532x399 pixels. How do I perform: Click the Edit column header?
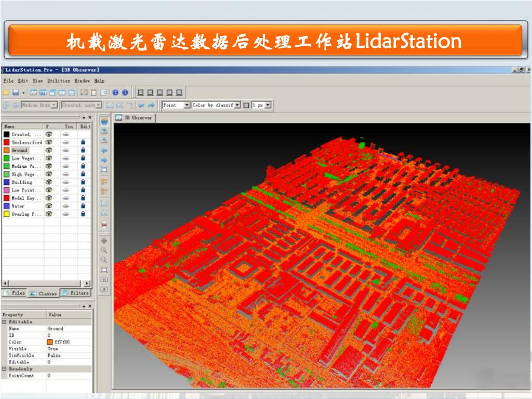coord(85,126)
